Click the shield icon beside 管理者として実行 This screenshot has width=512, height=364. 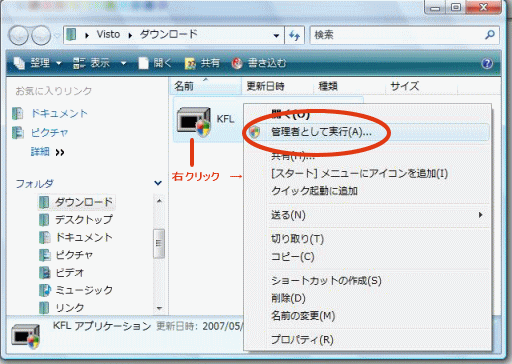point(255,132)
